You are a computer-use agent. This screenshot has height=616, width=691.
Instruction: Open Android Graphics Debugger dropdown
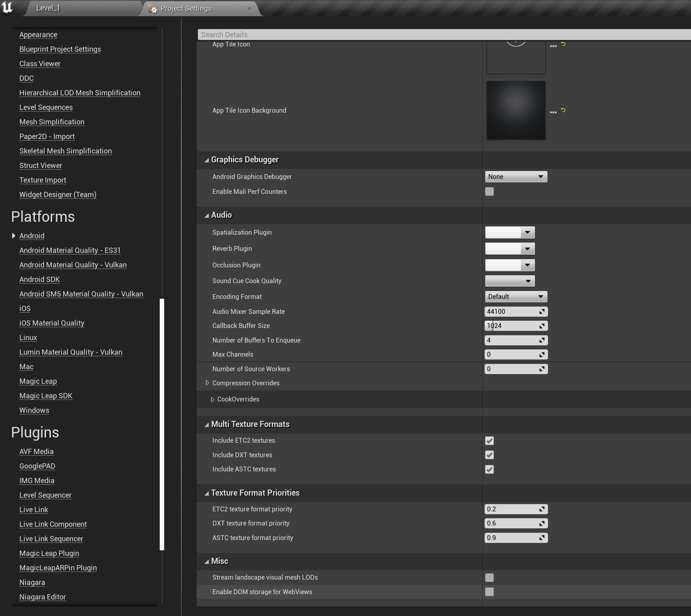pyautogui.click(x=516, y=177)
